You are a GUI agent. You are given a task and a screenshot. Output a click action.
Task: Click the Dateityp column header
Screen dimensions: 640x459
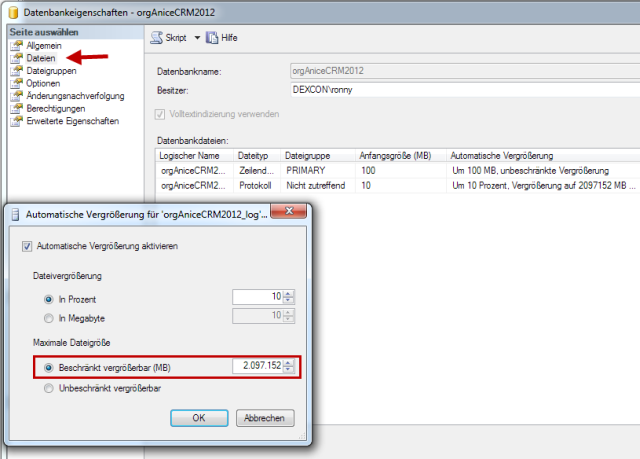[257, 156]
